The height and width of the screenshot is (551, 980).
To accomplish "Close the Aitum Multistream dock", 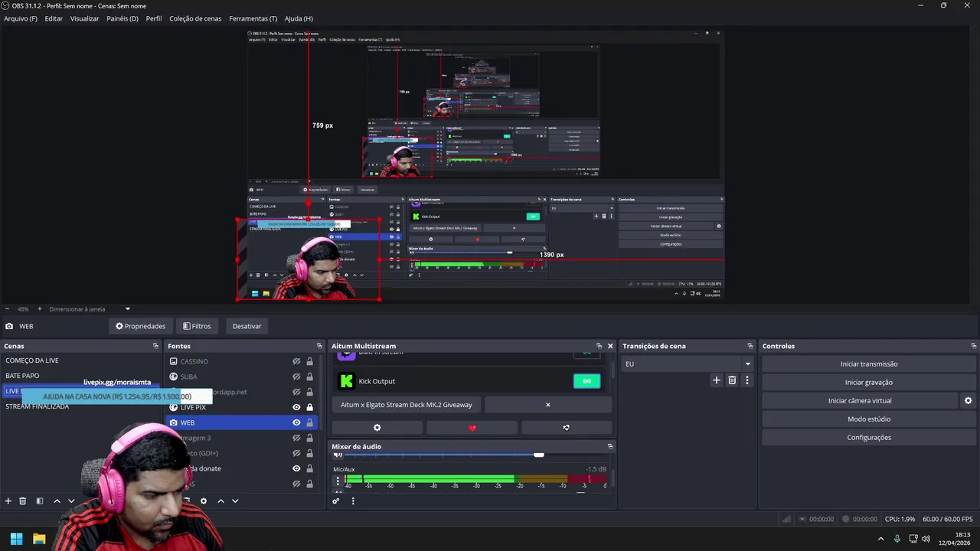I will [x=610, y=346].
